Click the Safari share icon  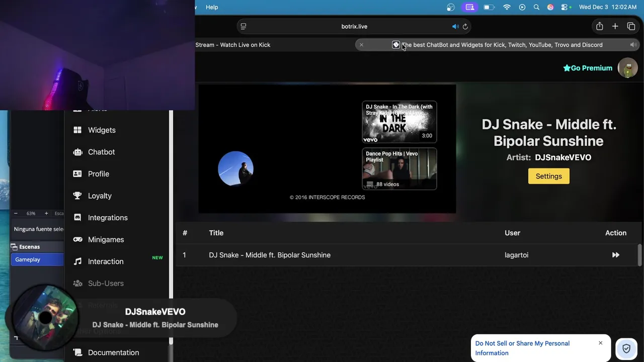click(x=599, y=26)
